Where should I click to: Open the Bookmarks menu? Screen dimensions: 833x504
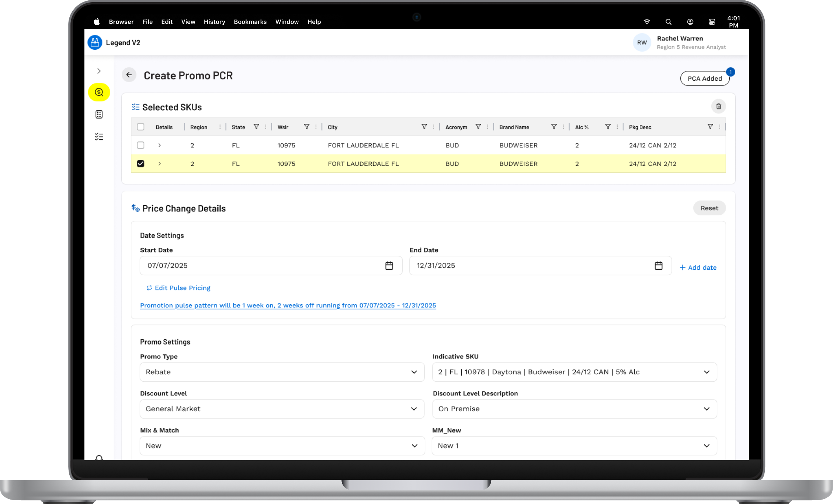[x=250, y=22]
